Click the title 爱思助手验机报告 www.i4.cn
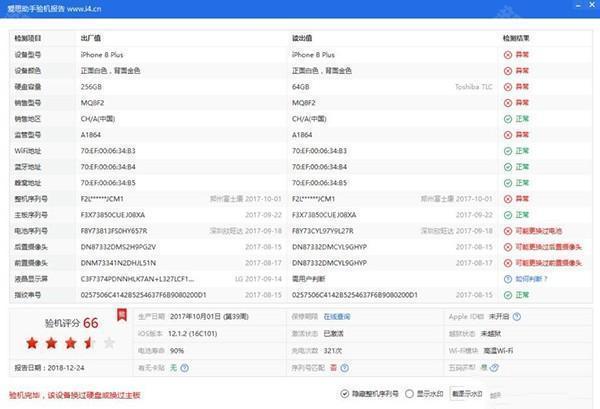Viewport: 600px width, 409px height. click(54, 8)
